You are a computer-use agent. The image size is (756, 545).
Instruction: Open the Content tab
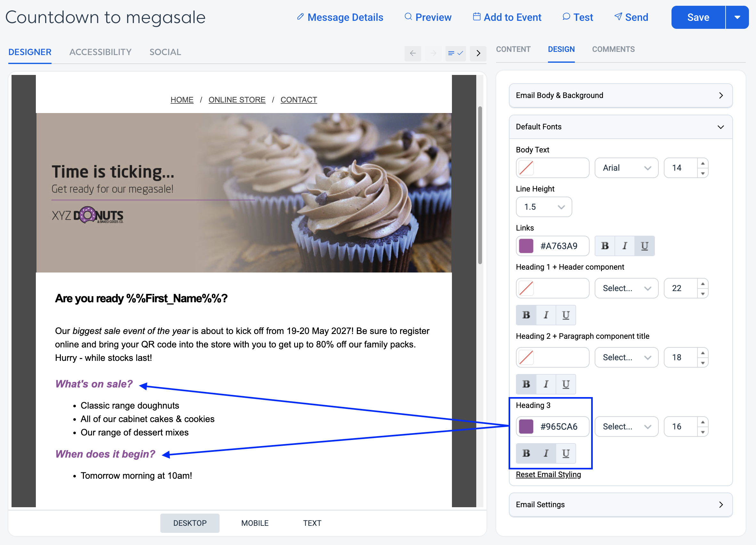point(513,49)
